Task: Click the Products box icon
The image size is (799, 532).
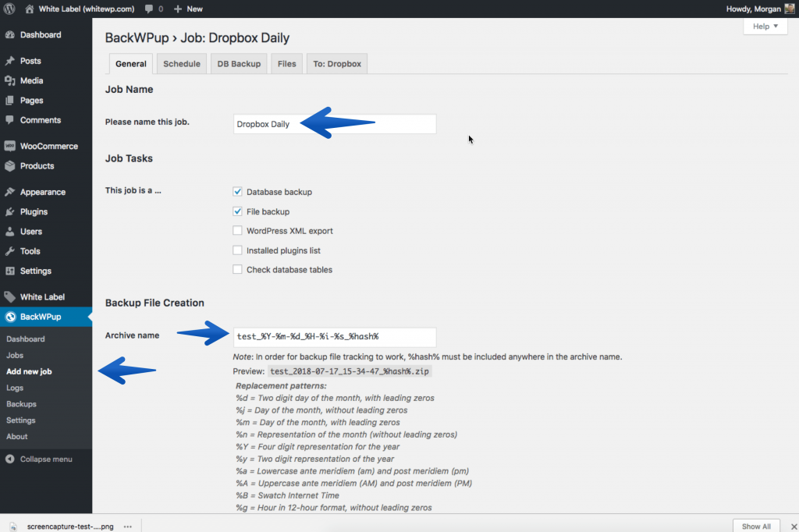Action: pyautogui.click(x=9, y=166)
